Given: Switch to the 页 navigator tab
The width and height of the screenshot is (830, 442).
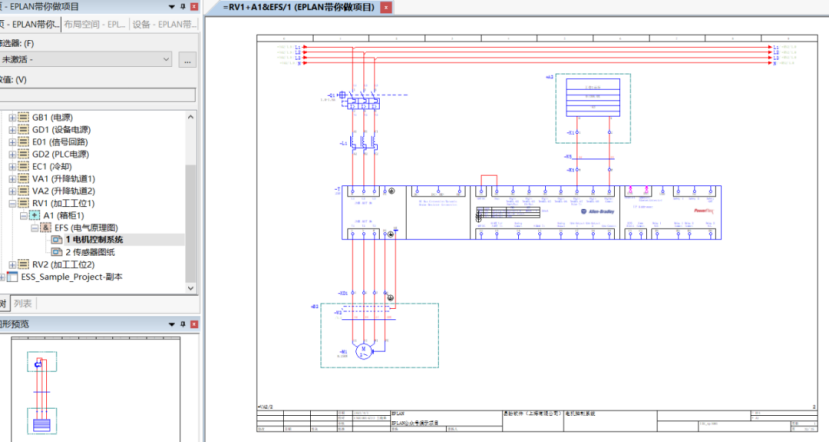Looking at the screenshot, I should pos(30,24).
